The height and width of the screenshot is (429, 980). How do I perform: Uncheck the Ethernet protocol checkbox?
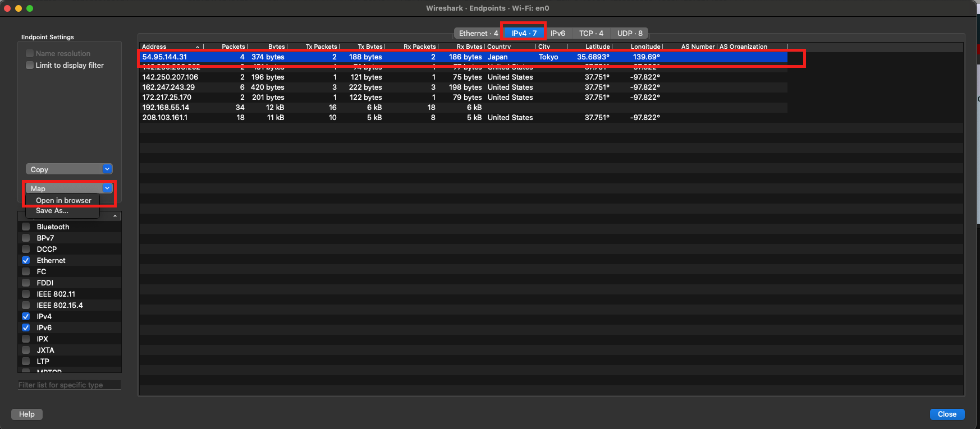pyautogui.click(x=26, y=260)
